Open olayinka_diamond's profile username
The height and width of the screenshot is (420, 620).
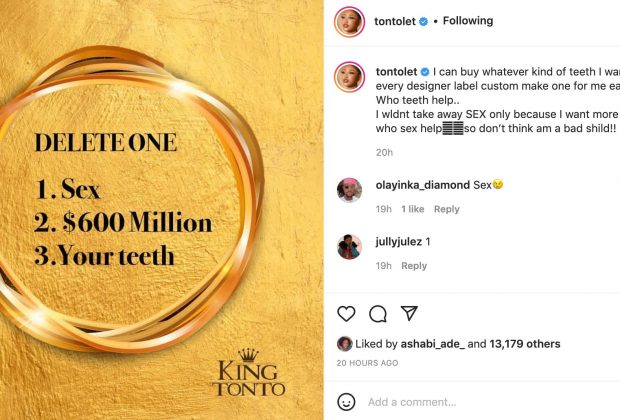[x=421, y=185]
